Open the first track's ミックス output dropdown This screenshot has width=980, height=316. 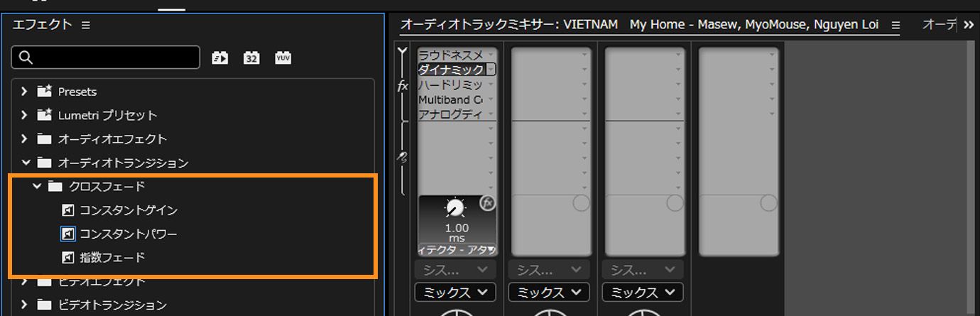pos(455,293)
